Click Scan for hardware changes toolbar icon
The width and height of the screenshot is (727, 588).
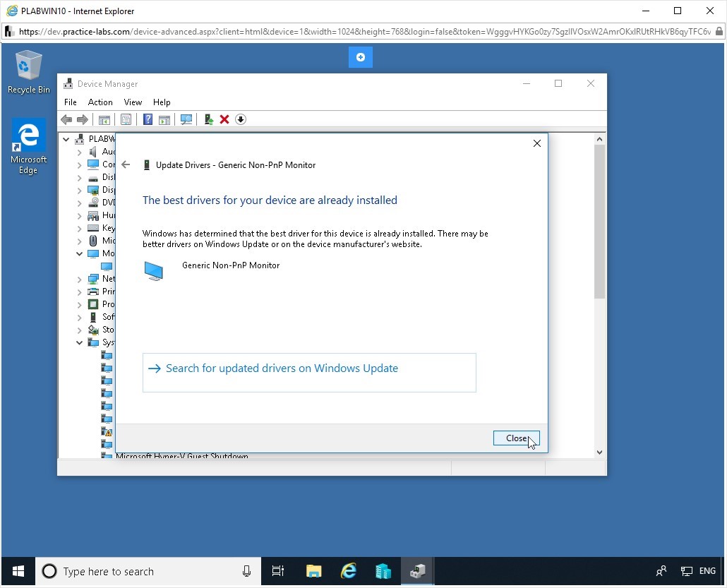coord(186,119)
